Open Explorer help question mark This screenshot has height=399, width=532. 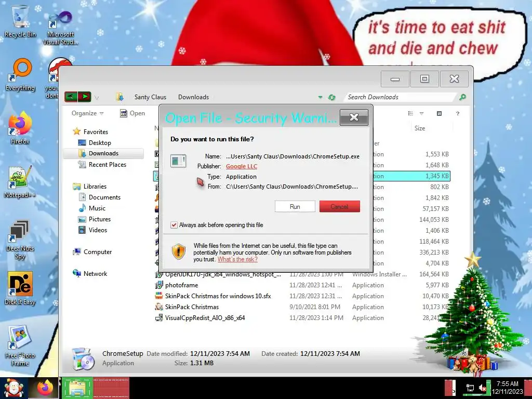[x=458, y=113]
